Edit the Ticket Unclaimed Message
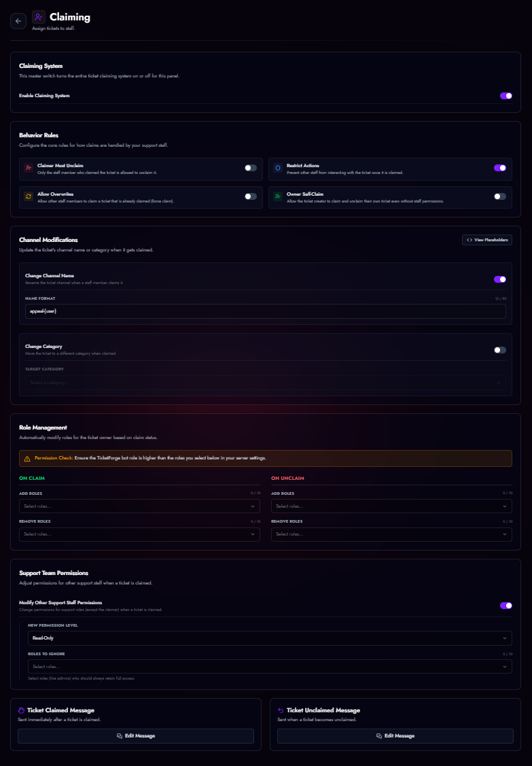This screenshot has height=766, width=532. (x=395, y=735)
